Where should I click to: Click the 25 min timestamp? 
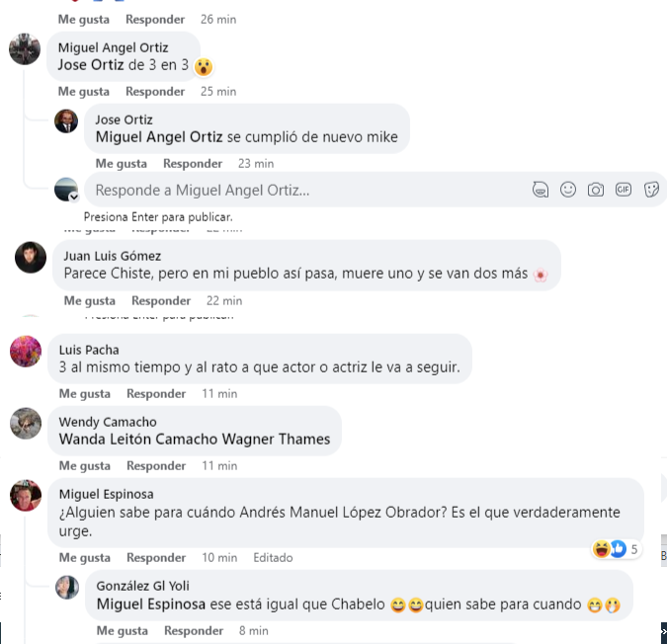pos(218,92)
